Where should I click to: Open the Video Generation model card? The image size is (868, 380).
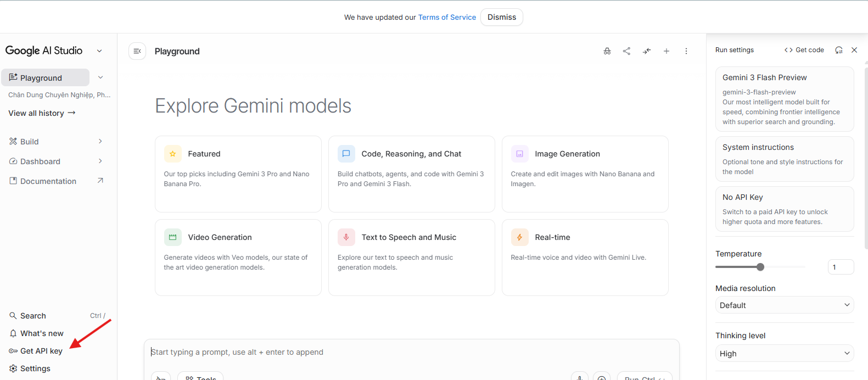coord(238,257)
